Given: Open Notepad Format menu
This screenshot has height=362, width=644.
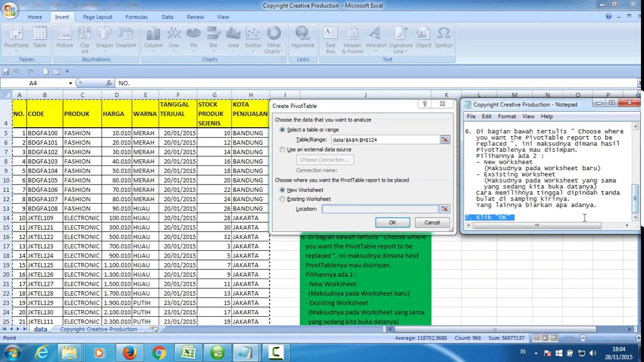Looking at the screenshot, I should click(507, 116).
